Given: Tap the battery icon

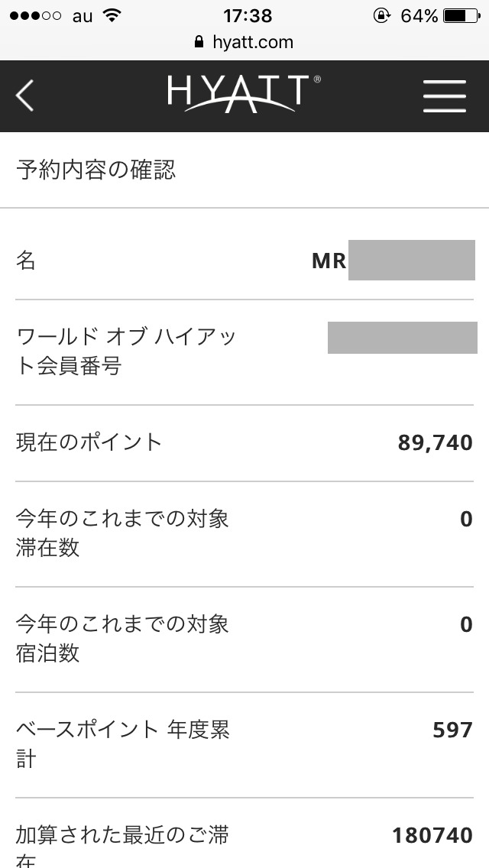Looking at the screenshot, I should pyautogui.click(x=460, y=15).
